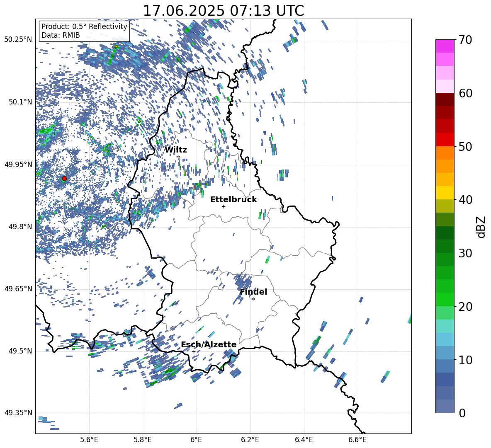Click the 6.2°E longitude label

pos(250,440)
